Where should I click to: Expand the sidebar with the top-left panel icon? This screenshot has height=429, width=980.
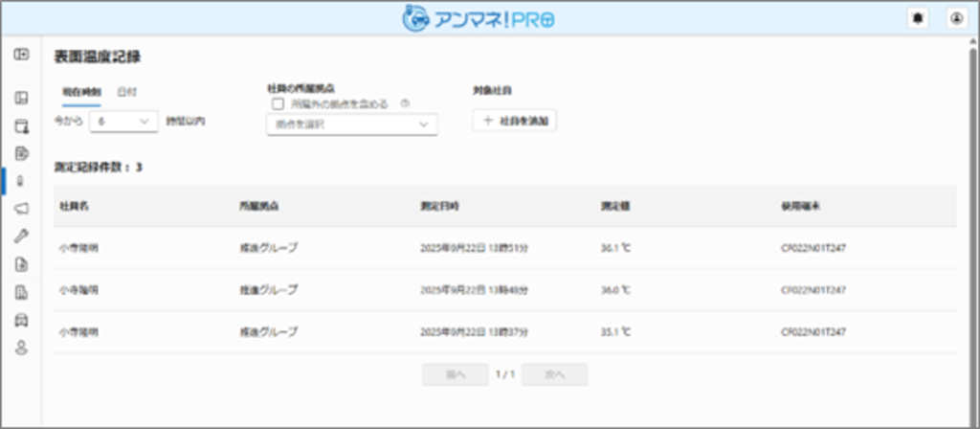[21, 55]
